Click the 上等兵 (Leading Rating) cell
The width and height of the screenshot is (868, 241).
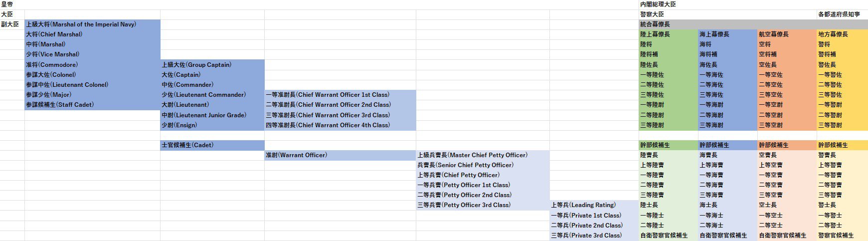click(583, 205)
